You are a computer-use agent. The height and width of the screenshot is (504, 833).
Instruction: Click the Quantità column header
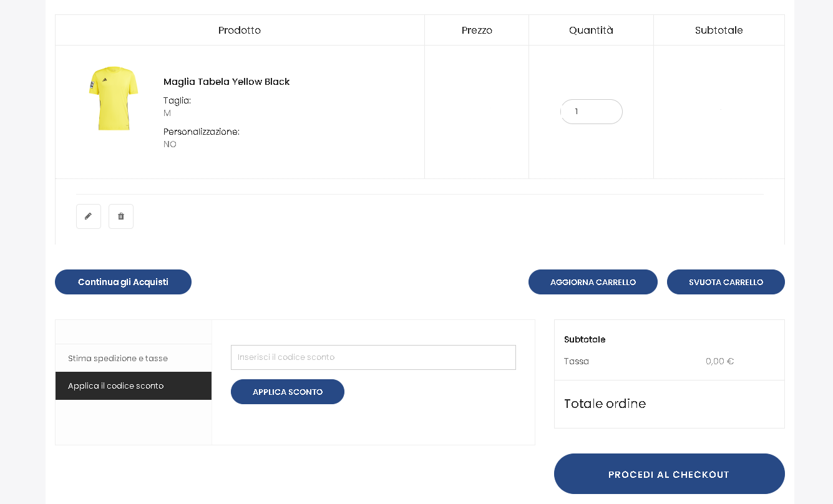(x=591, y=30)
